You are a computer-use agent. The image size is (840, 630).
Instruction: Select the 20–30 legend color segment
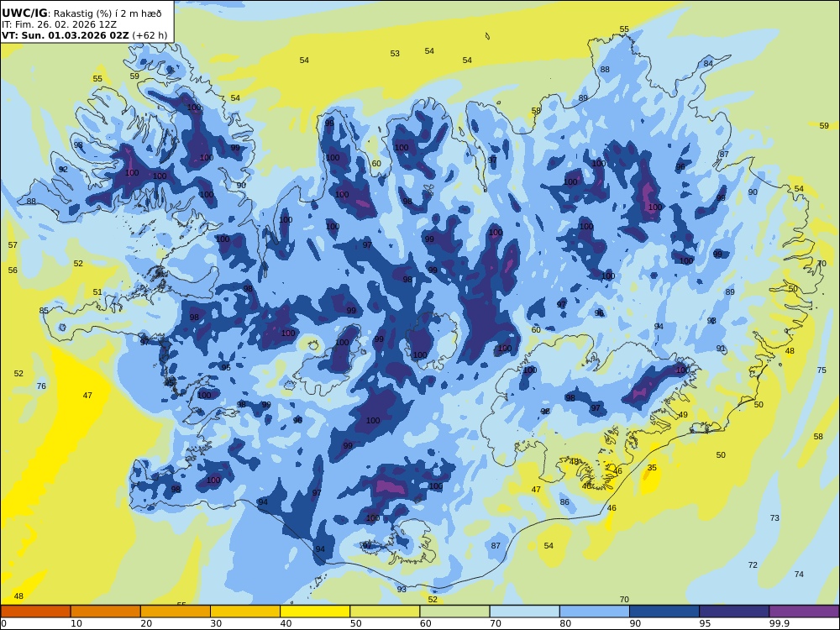pyautogui.click(x=176, y=612)
